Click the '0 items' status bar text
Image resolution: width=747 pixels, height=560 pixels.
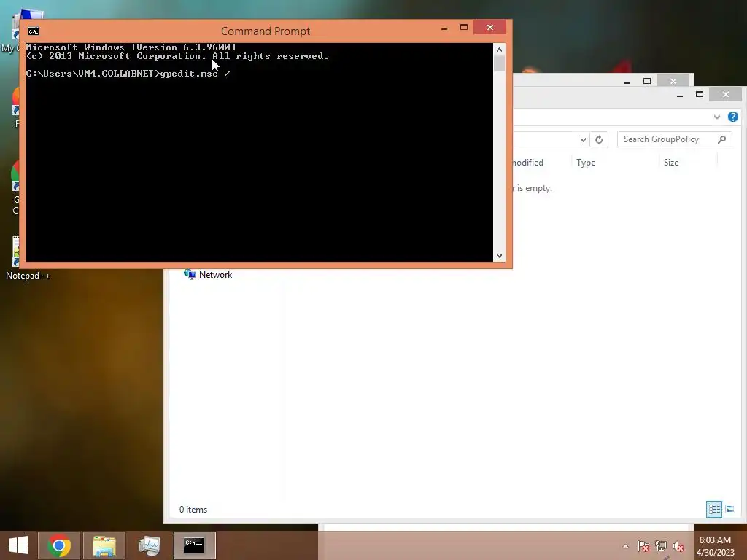click(x=193, y=510)
